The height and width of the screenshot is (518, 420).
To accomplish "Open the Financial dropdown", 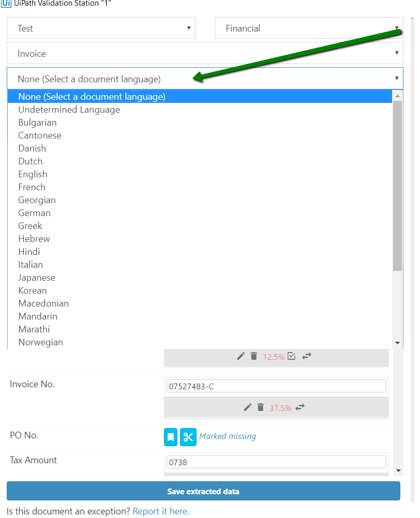I will coord(309,28).
